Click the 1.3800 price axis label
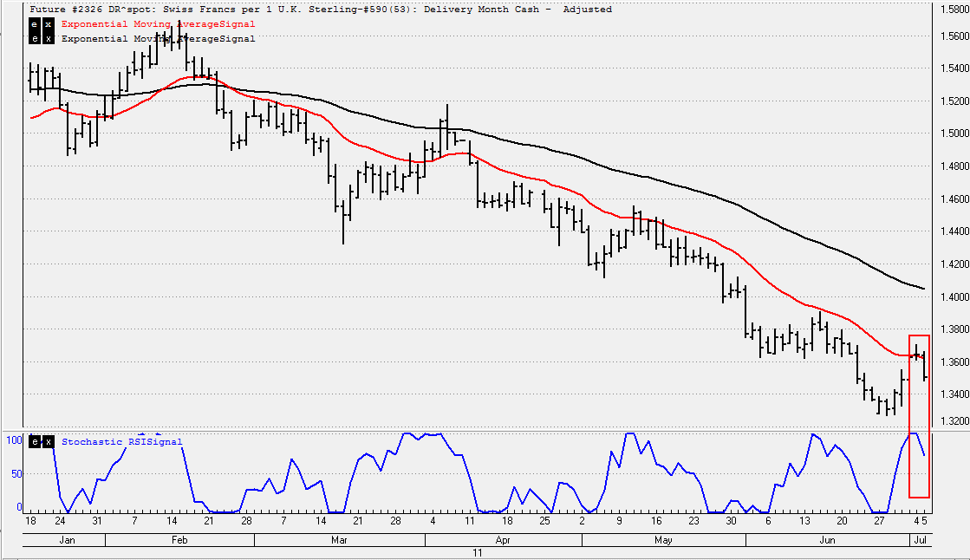Image resolution: width=970 pixels, height=560 pixels. pos(954,329)
